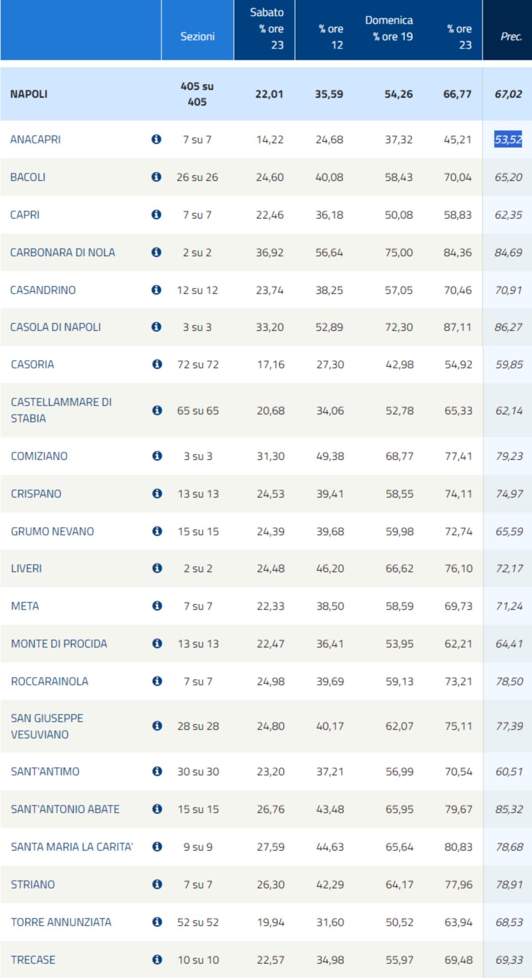The height and width of the screenshot is (980, 532).
Task: Go to MONTE DI PROCIDA link
Action: point(59,644)
